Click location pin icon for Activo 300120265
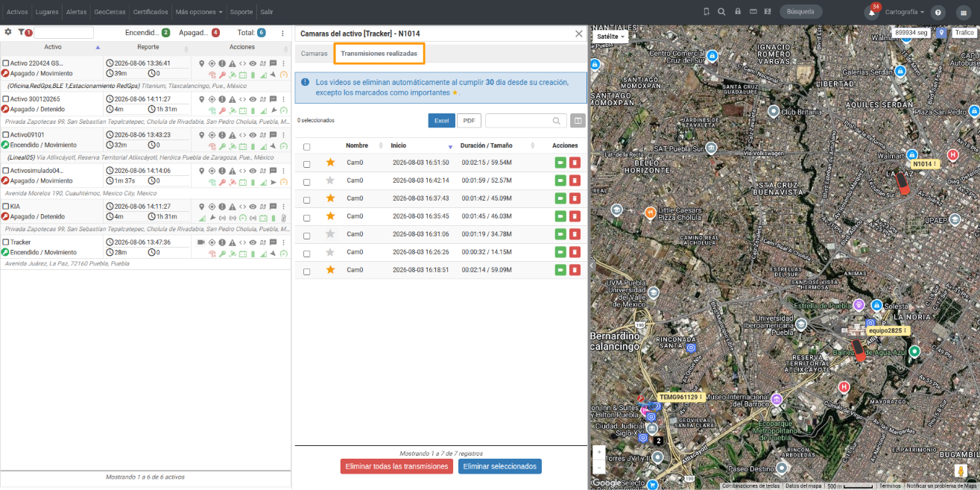 coord(201,99)
